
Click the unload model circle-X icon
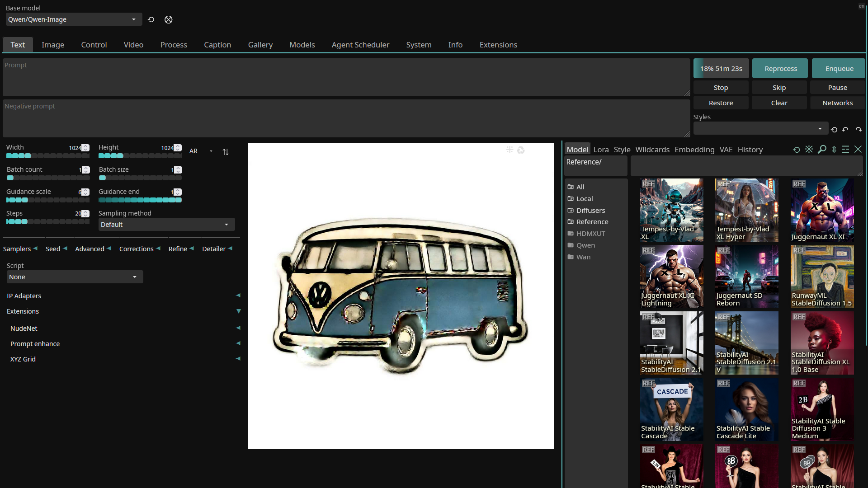(169, 19)
